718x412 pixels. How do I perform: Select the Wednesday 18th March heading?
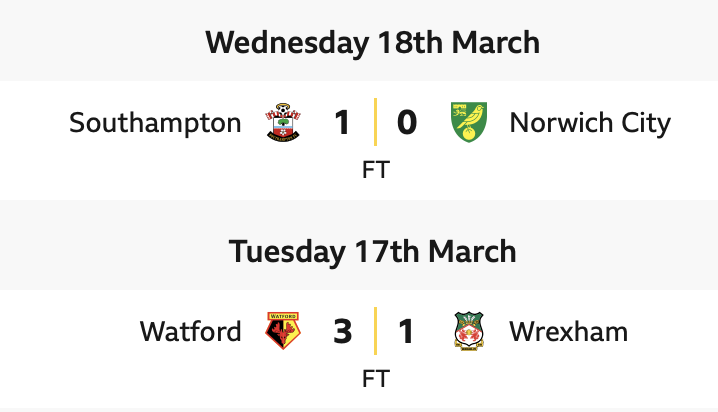pyautogui.click(x=372, y=43)
